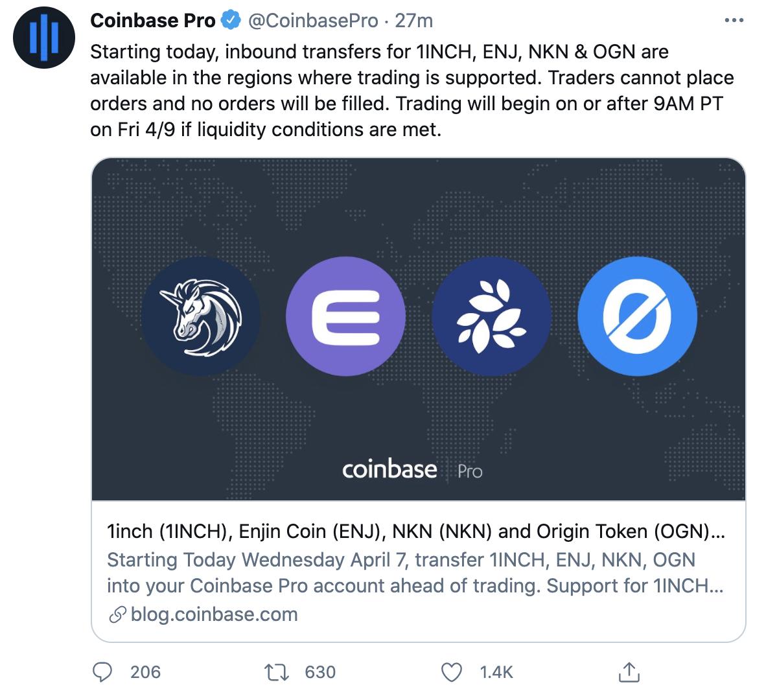
Task: Click the Origin Token logo on the right
Action: pos(638,316)
